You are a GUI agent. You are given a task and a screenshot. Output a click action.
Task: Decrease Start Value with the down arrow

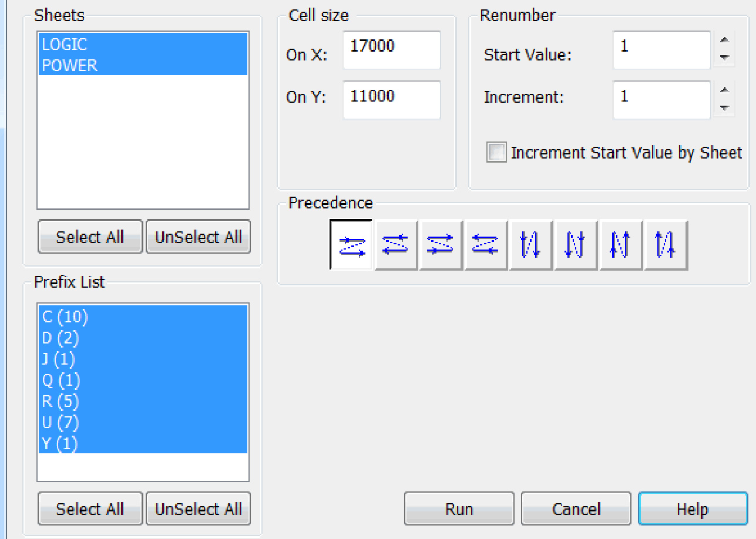(x=725, y=58)
